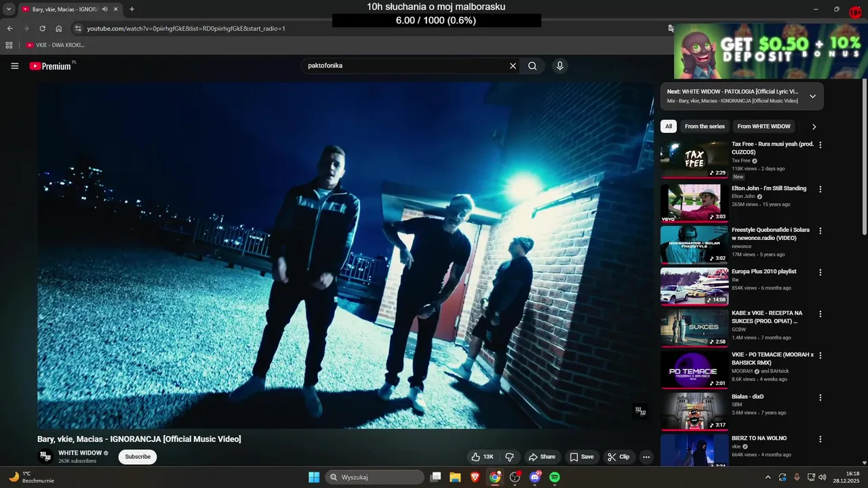The image size is (868, 488).
Task: Select the From WHITE WIDOW chip
Action: click(764, 126)
